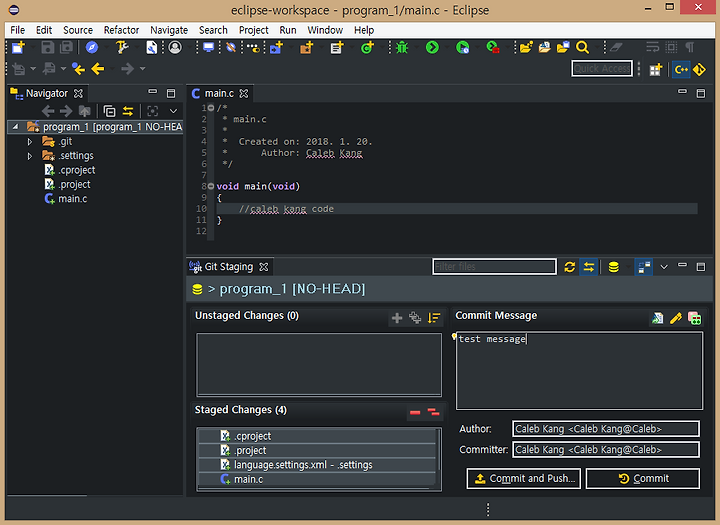
Task: Expand the .settings folder
Action: pos(30,156)
